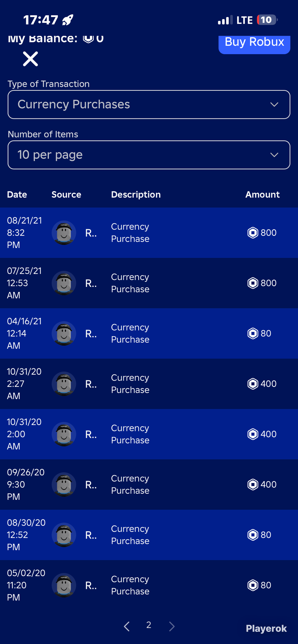Go to next page with right chevron
Image resolution: width=298 pixels, height=644 pixels.
coord(172,626)
